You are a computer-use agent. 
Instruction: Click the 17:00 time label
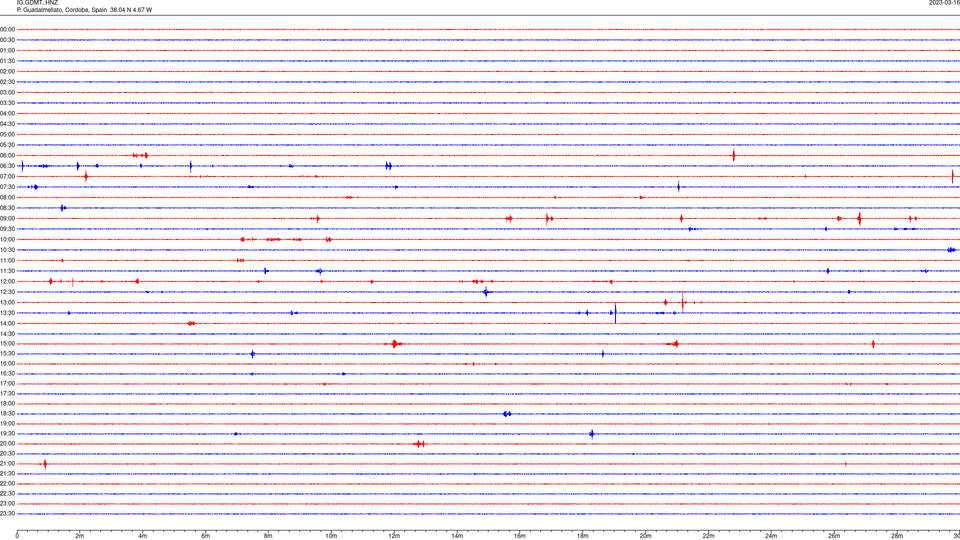coord(7,384)
